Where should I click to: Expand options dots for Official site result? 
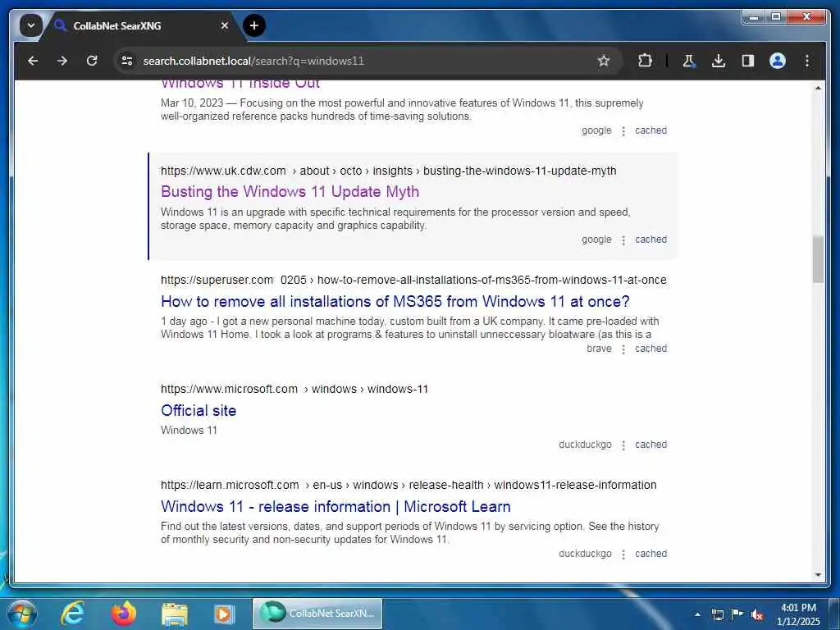pos(623,445)
